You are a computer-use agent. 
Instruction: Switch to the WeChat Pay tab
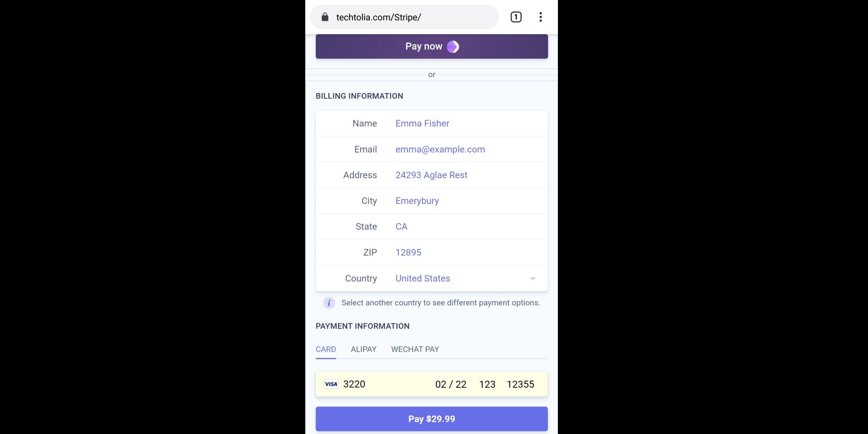coord(415,349)
